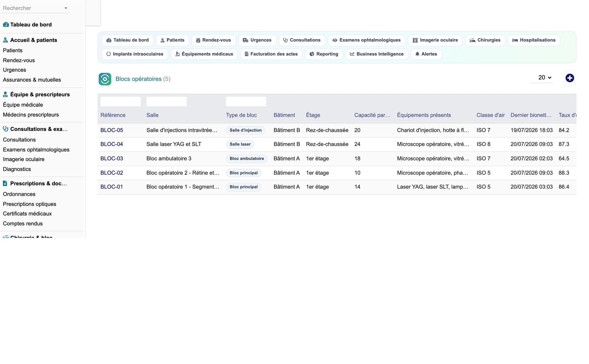Sort by the Étage column header
Image resolution: width=589 pixels, height=364 pixels.
[313, 115]
